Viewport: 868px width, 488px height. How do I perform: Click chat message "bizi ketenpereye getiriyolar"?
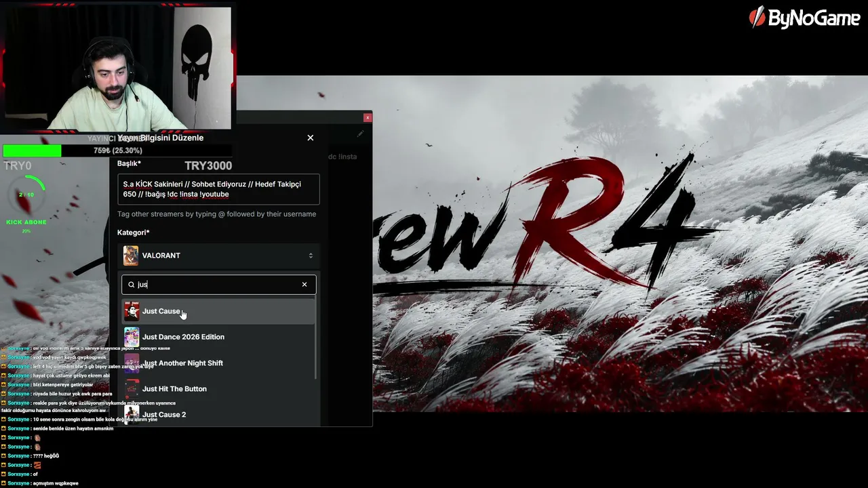pyautogui.click(x=63, y=384)
